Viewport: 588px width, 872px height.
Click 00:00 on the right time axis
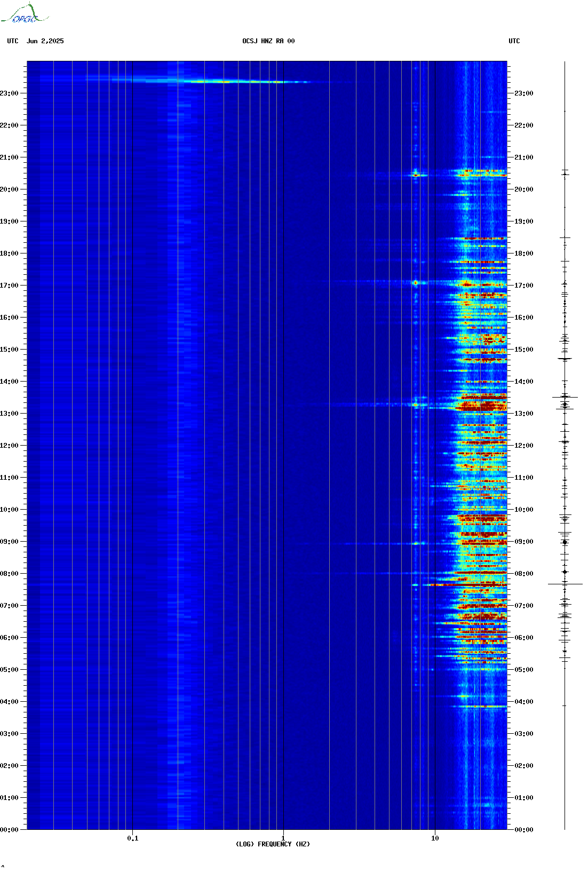tap(524, 830)
